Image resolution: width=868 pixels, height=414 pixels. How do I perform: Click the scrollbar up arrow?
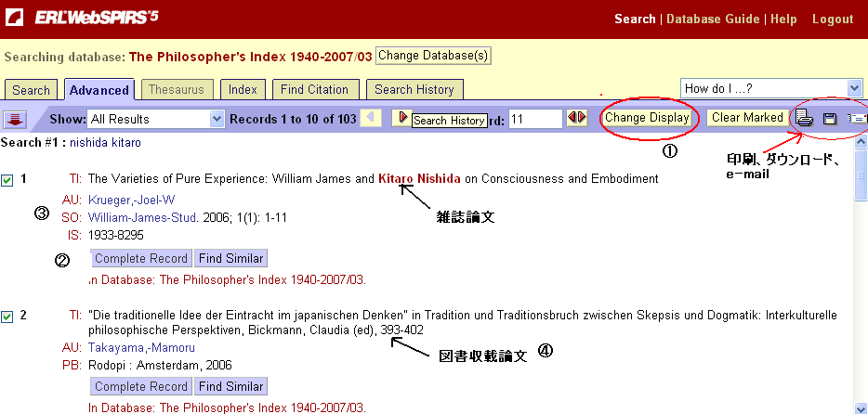tap(861, 143)
